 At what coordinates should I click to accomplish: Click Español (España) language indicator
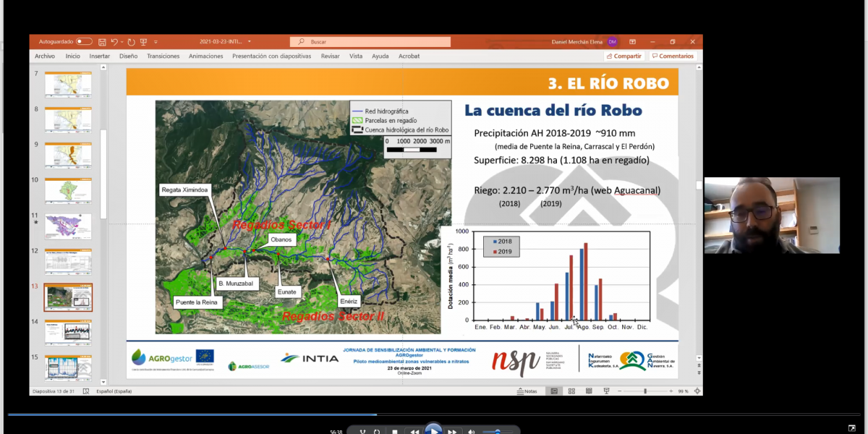[x=114, y=391]
